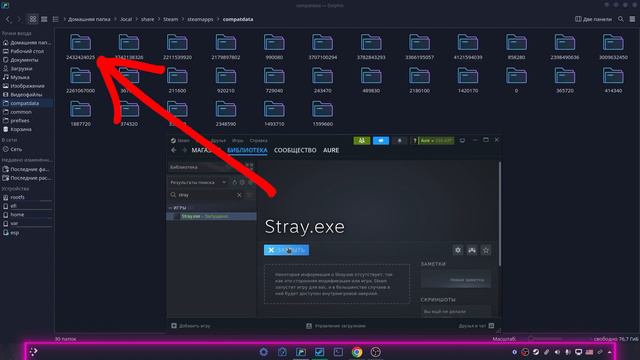
Task: Select folder named 0
Action: (x=516, y=80)
